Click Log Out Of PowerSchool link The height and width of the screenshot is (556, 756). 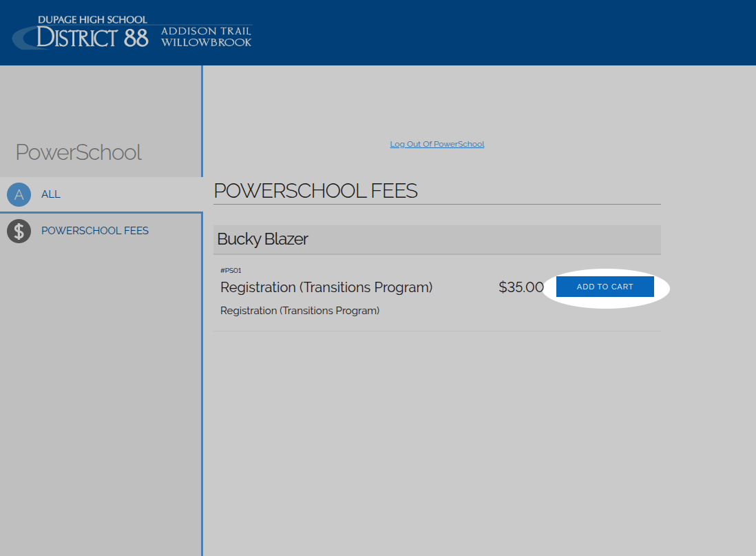(437, 144)
